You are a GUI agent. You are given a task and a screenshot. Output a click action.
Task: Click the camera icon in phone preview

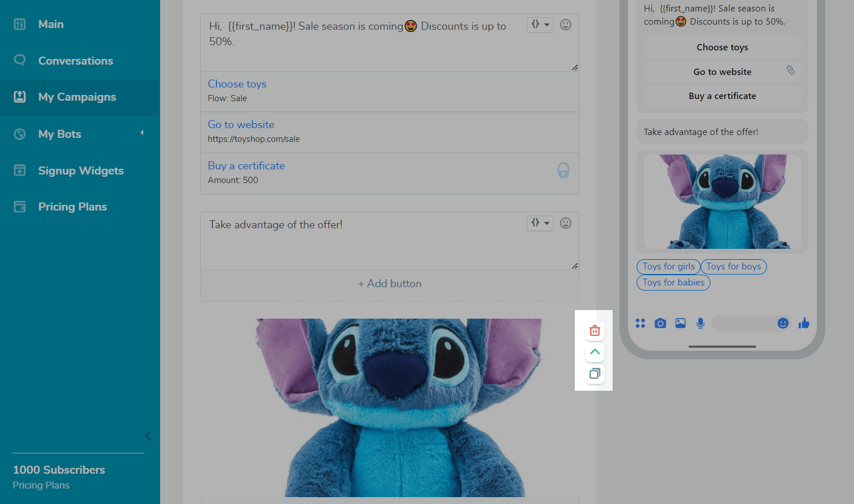pos(660,323)
